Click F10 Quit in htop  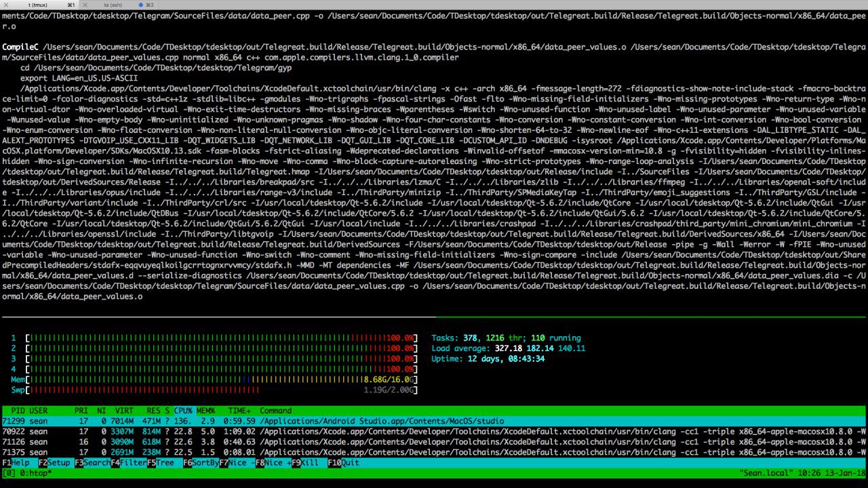(344, 463)
